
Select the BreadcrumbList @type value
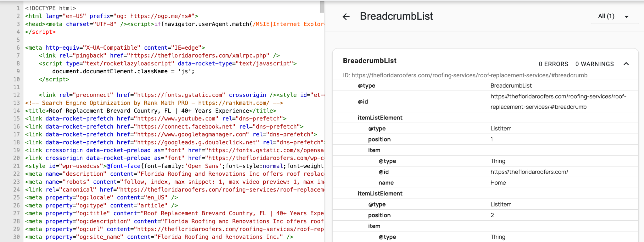(511, 85)
